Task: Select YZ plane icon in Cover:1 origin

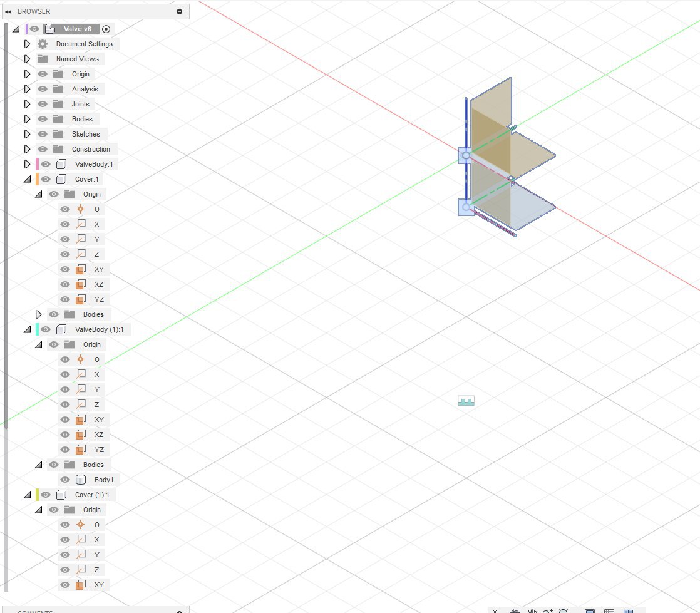Action: (81, 299)
